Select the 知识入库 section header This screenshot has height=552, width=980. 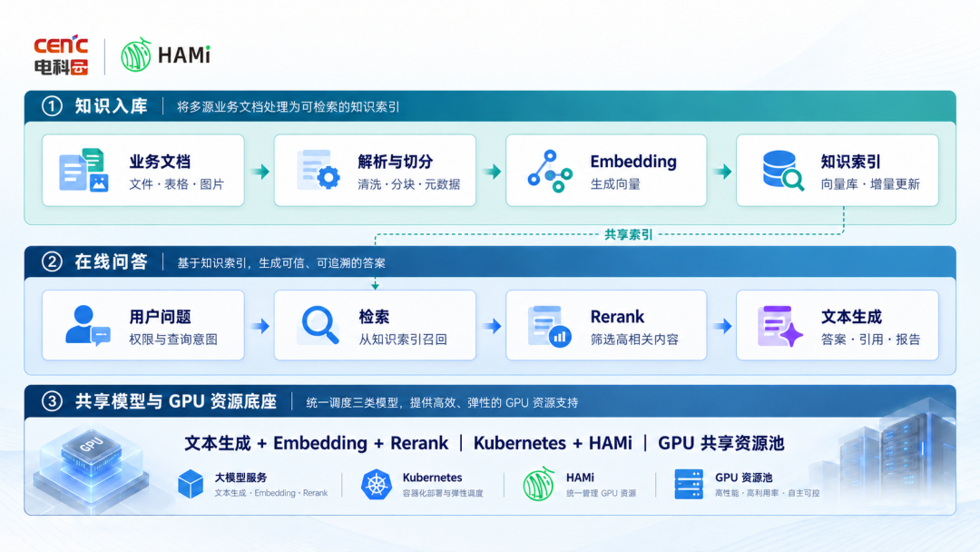click(112, 106)
